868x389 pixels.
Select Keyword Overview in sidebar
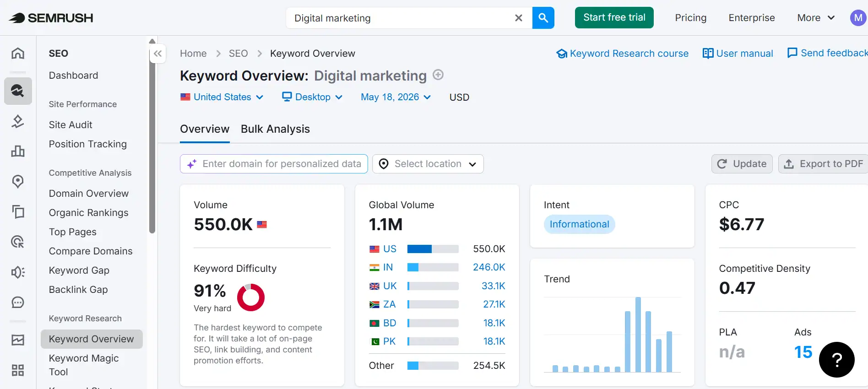tap(92, 339)
